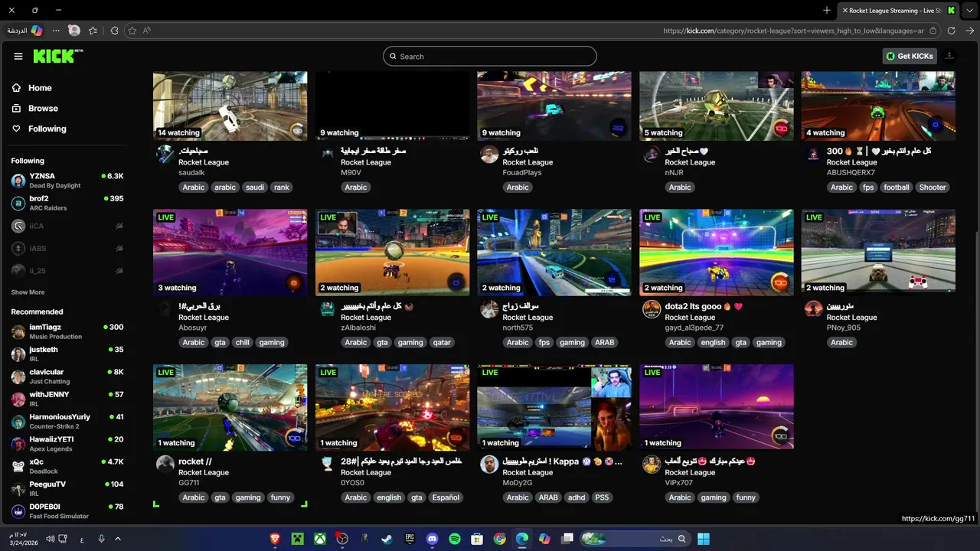This screenshot has width=980, height=551.
Task: Click FouadPlays channel avatar
Action: [x=489, y=155]
